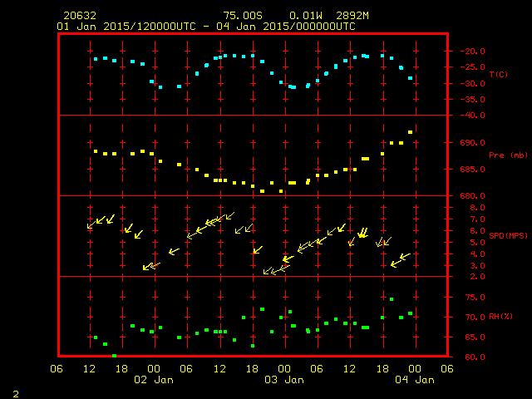Select the -40.0 temperature tick label
This screenshot has width=532, height=399.
pyautogui.click(x=473, y=116)
